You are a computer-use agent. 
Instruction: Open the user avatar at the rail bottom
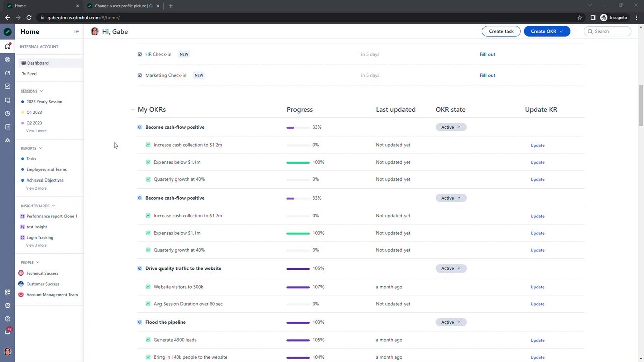7,352
